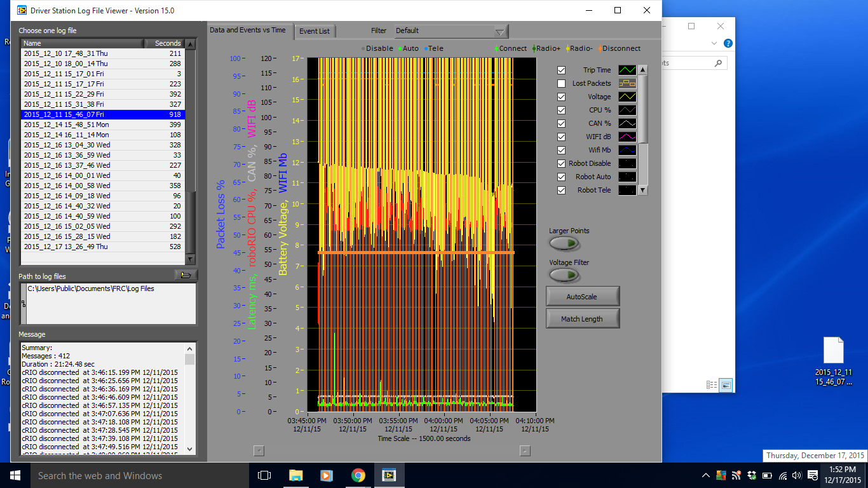This screenshot has width=868, height=488.
Task: Uncheck the Robot Disable checkbox
Action: point(561,163)
